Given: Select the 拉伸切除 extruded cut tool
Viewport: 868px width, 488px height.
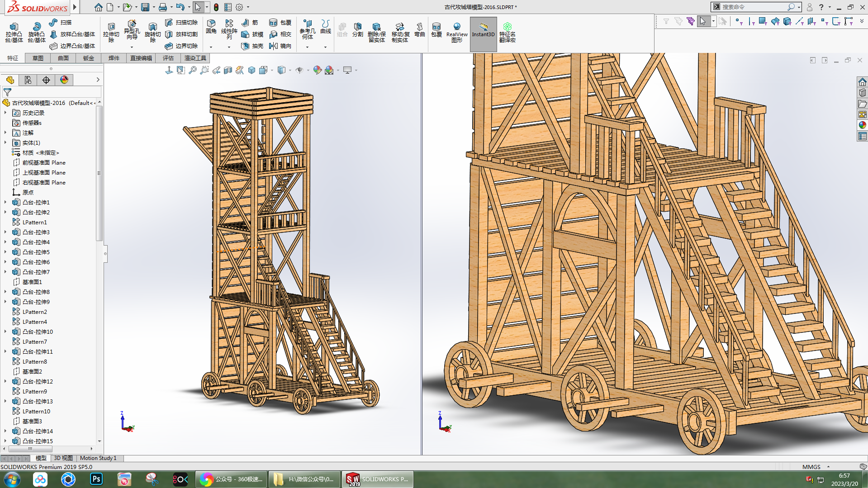Looking at the screenshot, I should [111, 32].
